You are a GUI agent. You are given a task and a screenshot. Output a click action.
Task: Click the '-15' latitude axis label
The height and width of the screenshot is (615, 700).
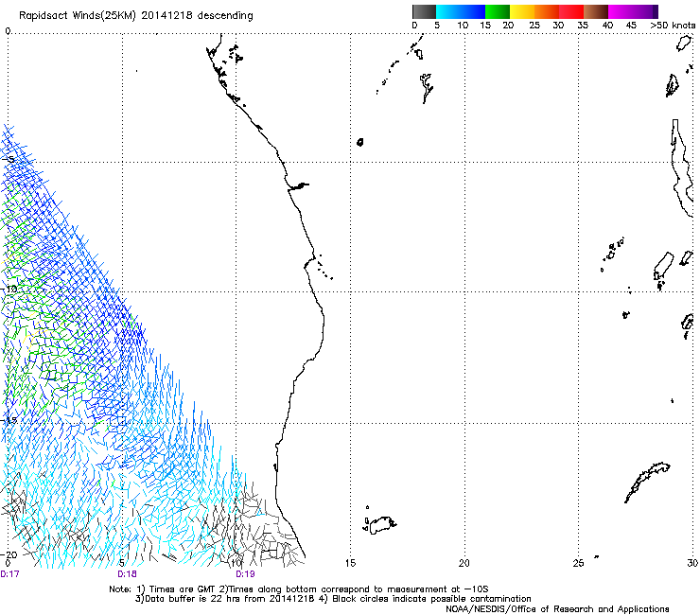tap(9, 420)
